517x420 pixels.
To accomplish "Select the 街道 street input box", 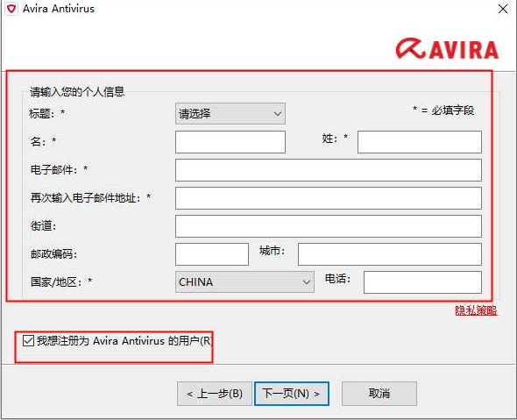I will click(x=329, y=226).
